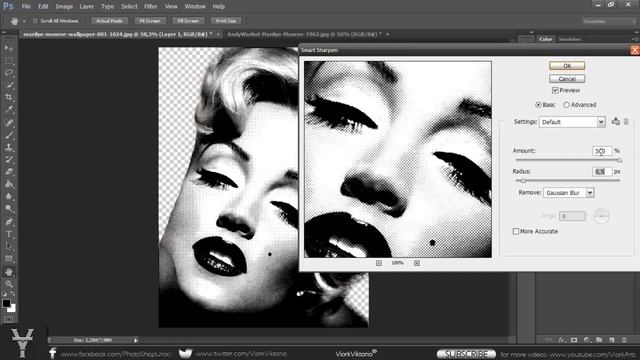640x360 pixels.
Task: Select the Crop tool
Action: [x=9, y=98]
